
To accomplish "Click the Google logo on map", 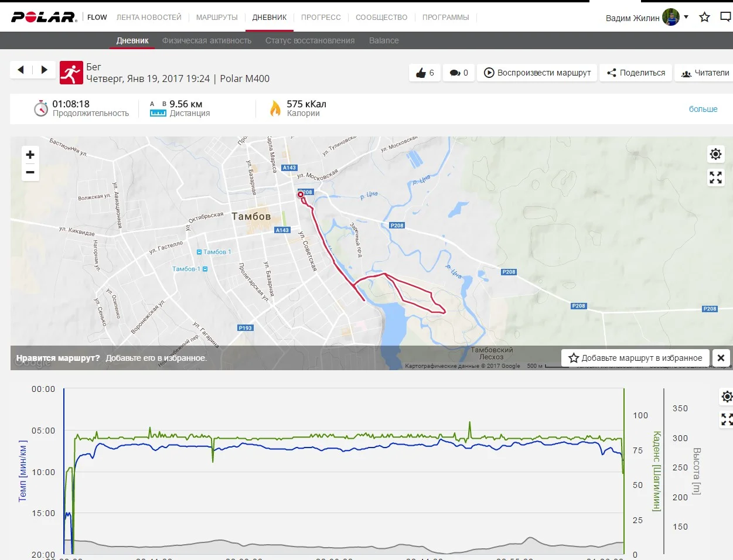I will 33,363.
